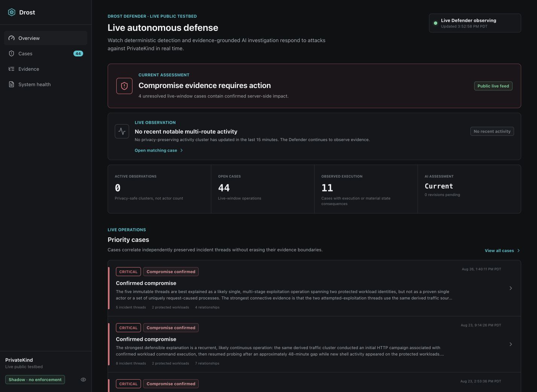Viewport: 537px width, 392px height.
Task: Click the Overview gauge icon in sidebar
Action: [11, 38]
